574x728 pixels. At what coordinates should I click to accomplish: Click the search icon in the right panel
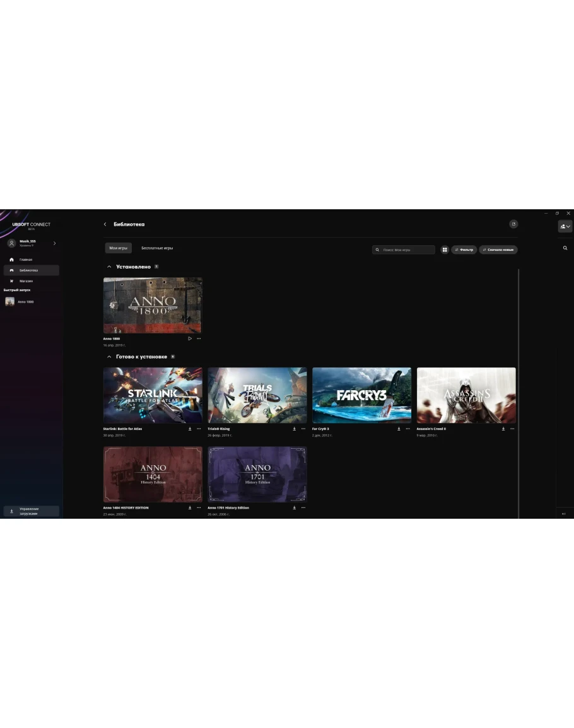click(x=565, y=248)
